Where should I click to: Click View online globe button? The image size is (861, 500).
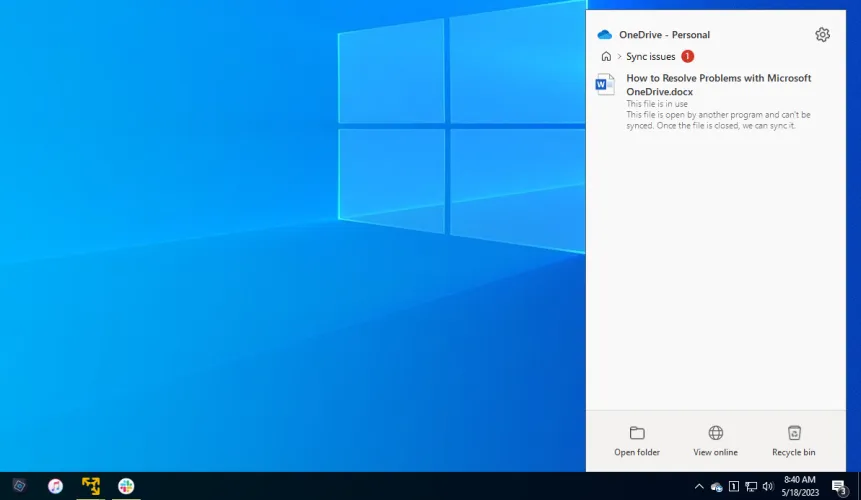coord(715,441)
